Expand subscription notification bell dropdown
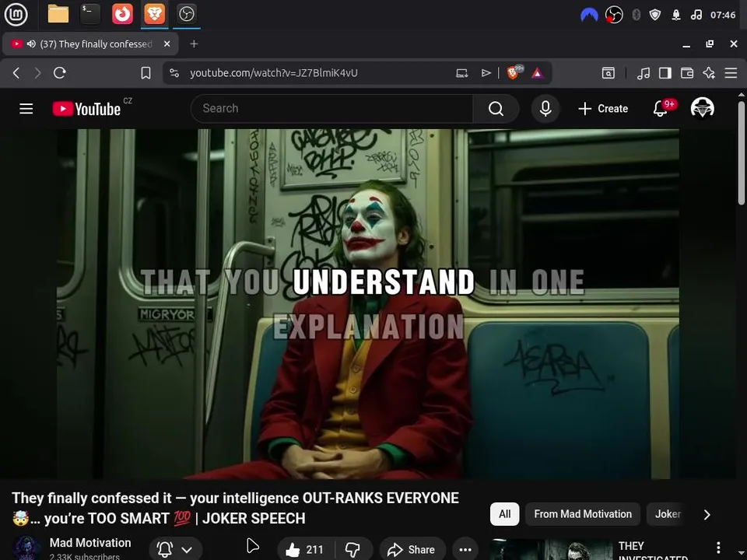Screen dimensions: 747x560 [x=175, y=550]
